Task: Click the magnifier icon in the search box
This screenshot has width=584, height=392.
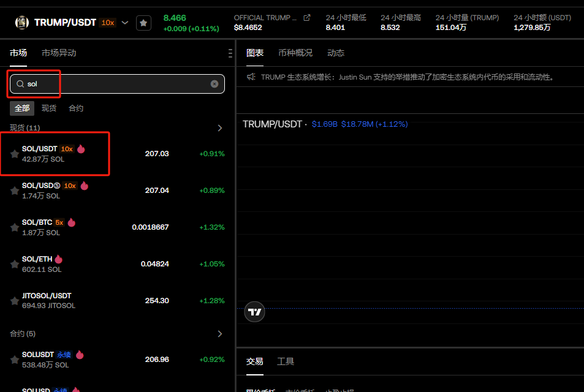Action: pos(20,84)
